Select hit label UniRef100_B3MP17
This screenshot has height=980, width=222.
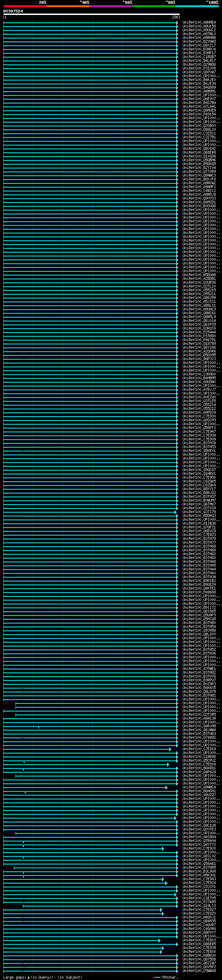(x=199, y=53)
